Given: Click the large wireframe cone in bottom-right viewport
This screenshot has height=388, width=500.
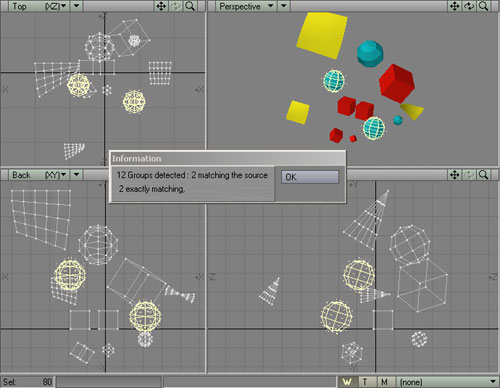Looking at the screenshot, I should pos(367,219).
